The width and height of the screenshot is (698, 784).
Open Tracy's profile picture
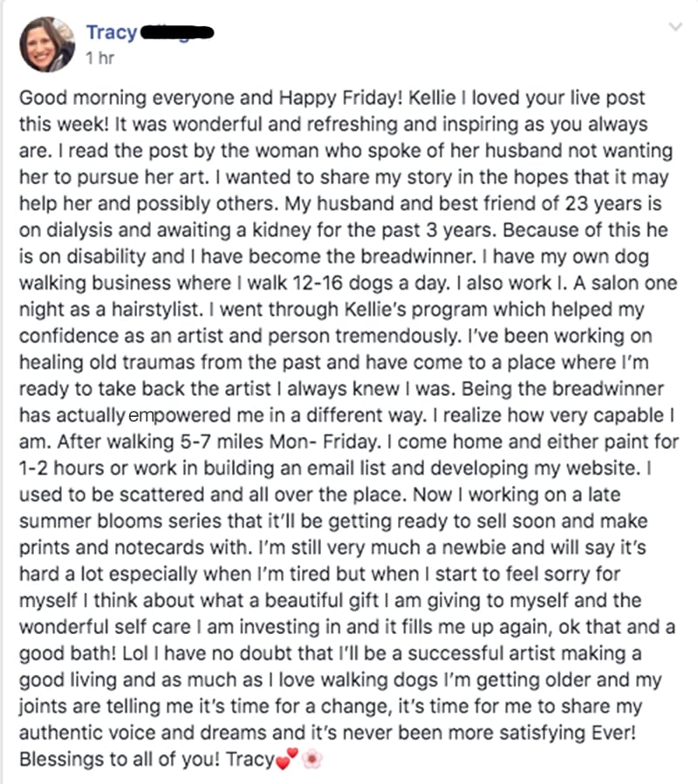click(x=47, y=44)
